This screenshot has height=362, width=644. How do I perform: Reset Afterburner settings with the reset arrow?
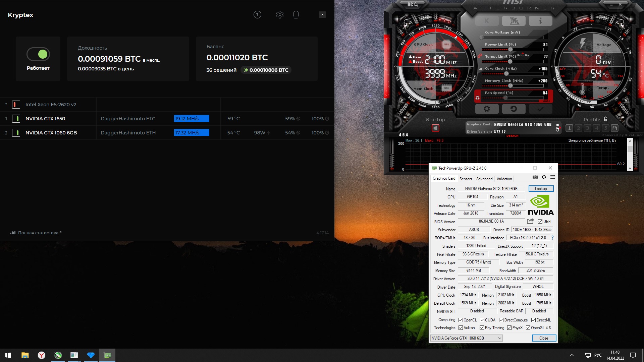(514, 109)
